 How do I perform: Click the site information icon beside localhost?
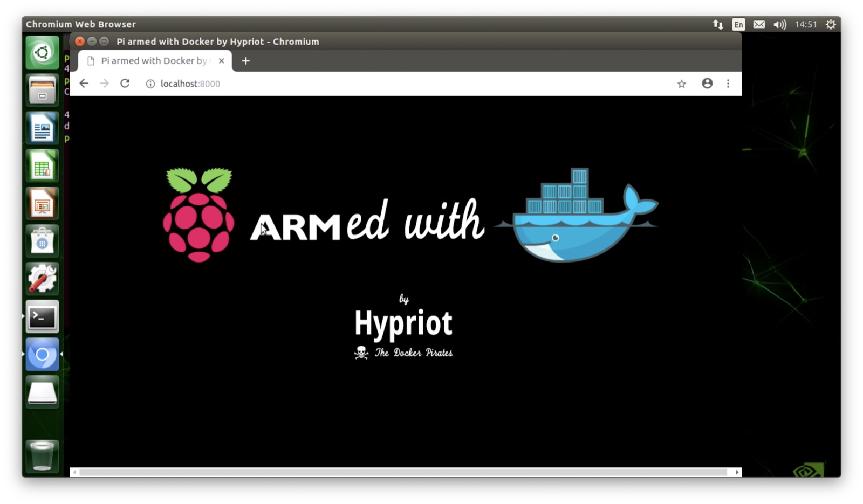tap(149, 84)
